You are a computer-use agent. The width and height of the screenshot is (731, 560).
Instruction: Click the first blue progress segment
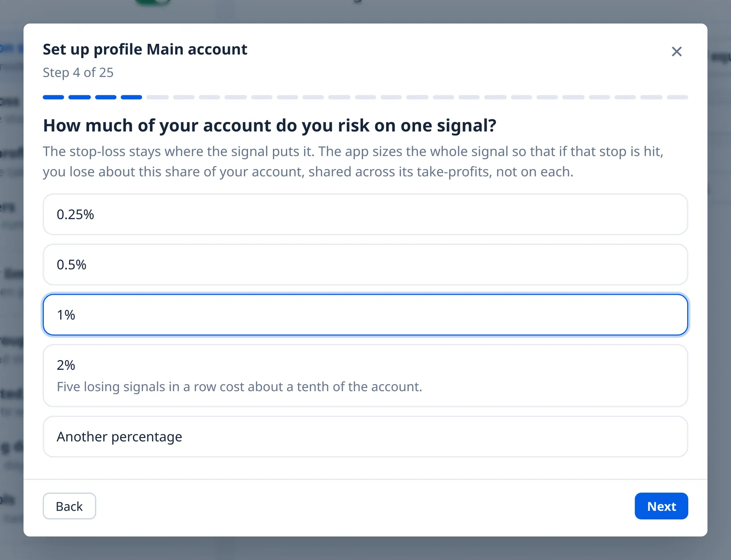(x=54, y=97)
